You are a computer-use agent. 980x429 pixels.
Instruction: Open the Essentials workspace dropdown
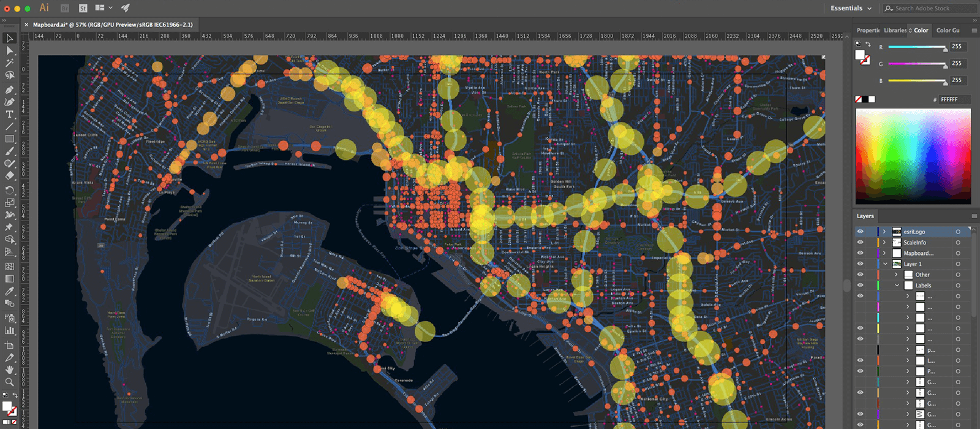point(851,8)
